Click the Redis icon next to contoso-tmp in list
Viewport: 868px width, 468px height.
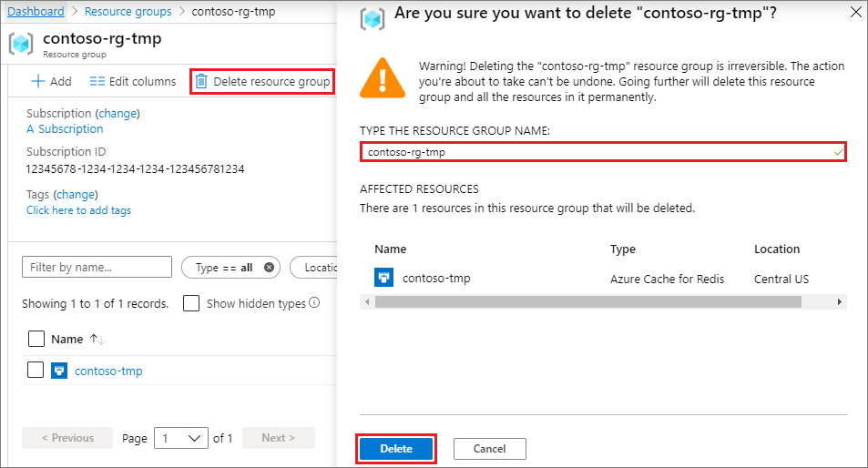click(x=59, y=371)
